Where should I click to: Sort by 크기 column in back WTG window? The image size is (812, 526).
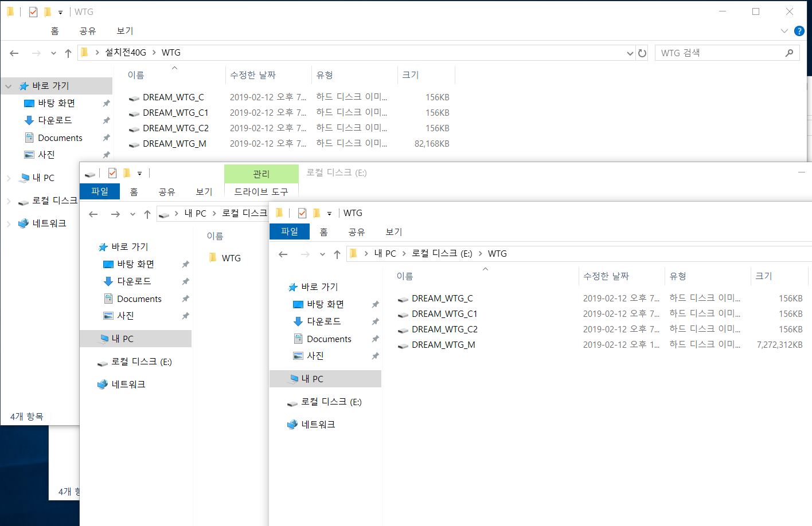411,75
